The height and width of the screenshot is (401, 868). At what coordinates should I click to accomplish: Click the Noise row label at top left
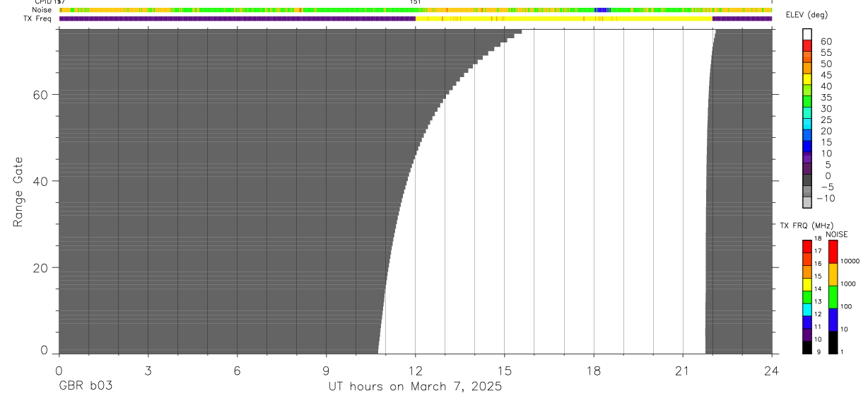click(42, 10)
